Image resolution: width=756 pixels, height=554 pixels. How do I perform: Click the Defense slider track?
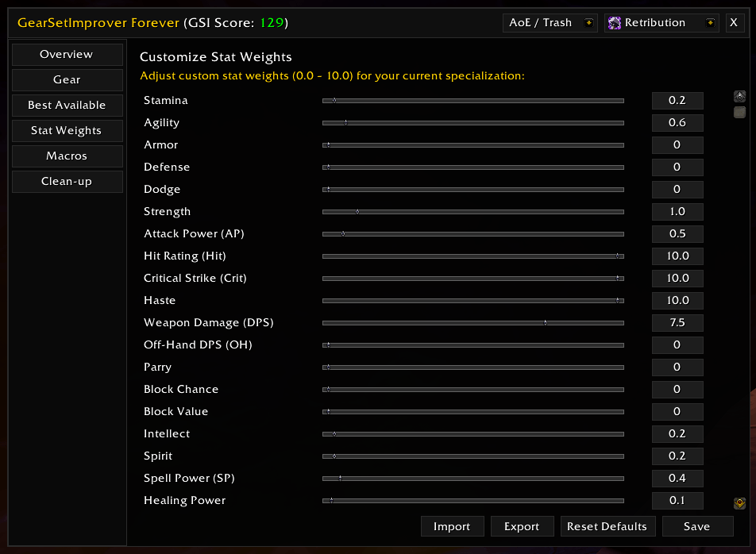pyautogui.click(x=473, y=167)
